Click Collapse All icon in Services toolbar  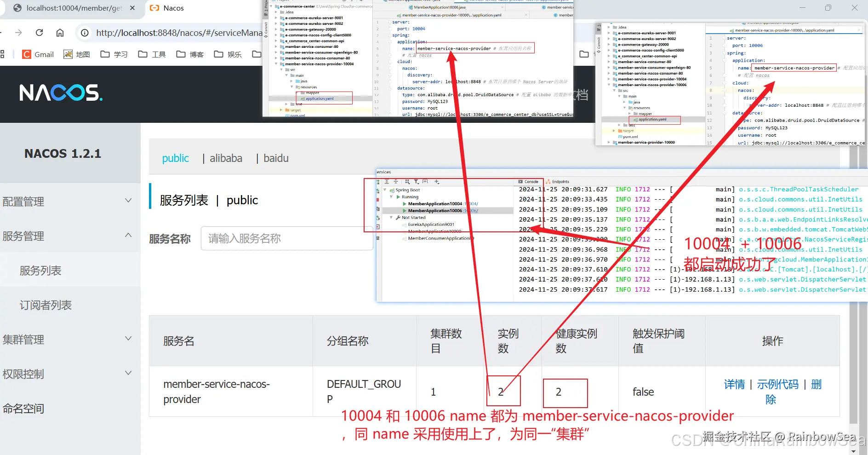coord(395,182)
